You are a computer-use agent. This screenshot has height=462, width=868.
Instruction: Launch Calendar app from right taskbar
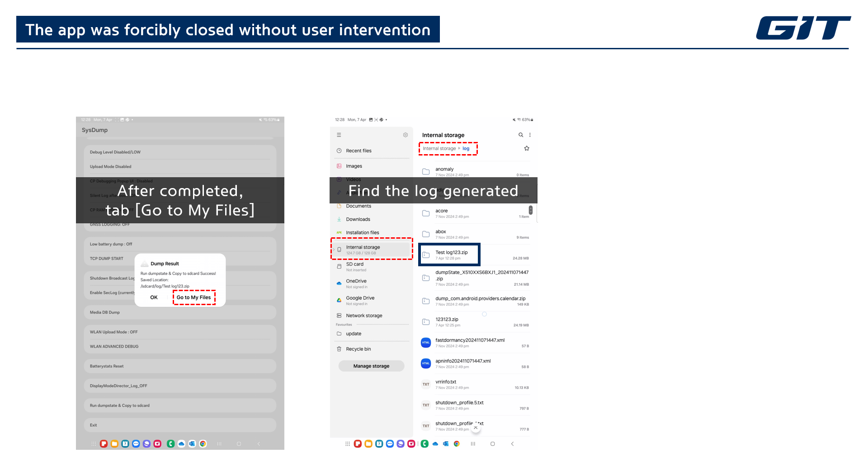379,444
